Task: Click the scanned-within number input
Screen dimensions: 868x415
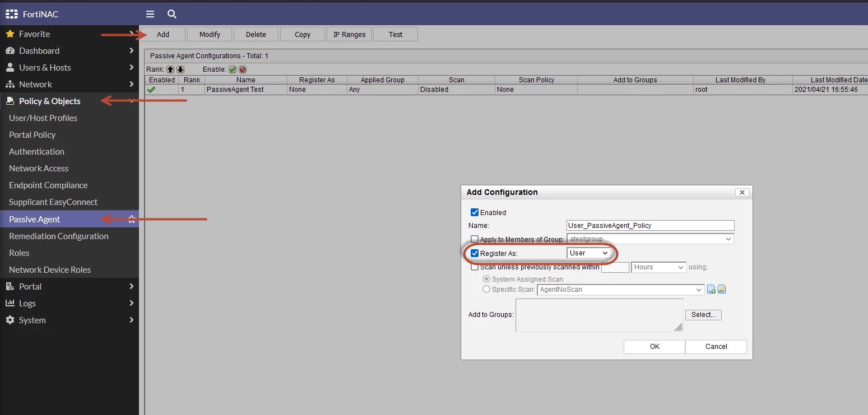Action: (615, 267)
